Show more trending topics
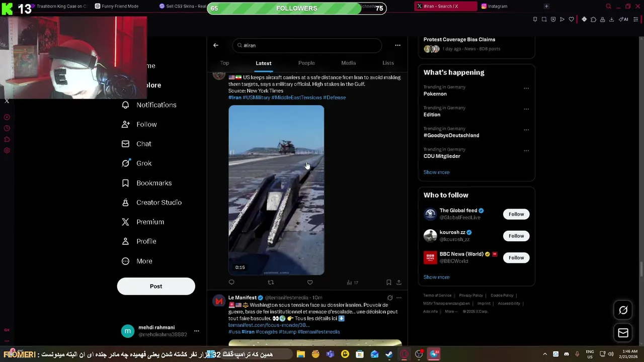 pos(436,172)
